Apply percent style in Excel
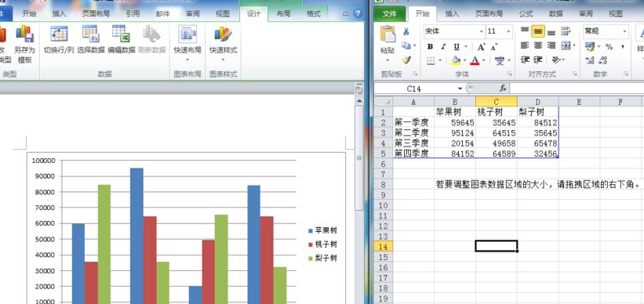The height and width of the screenshot is (304, 644). click(x=609, y=46)
